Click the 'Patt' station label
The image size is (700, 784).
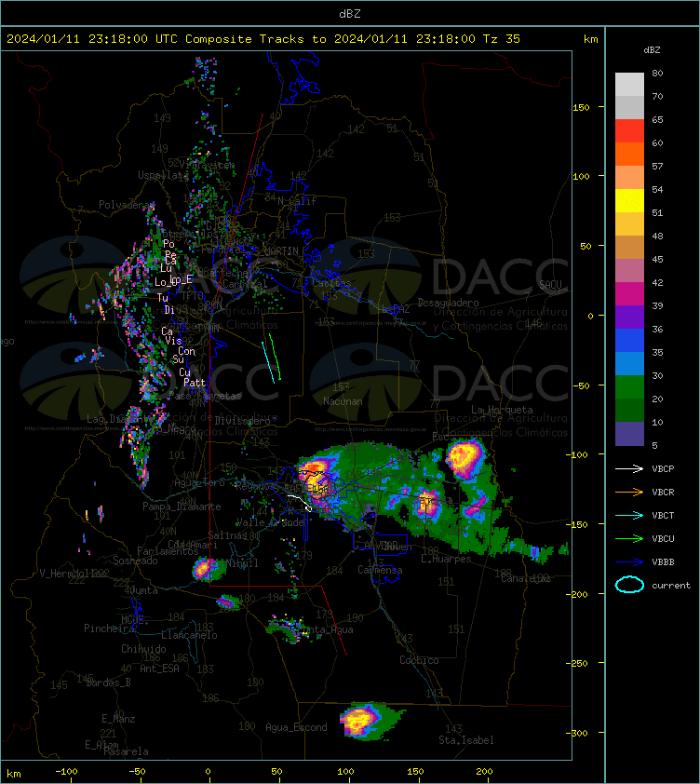[195, 383]
